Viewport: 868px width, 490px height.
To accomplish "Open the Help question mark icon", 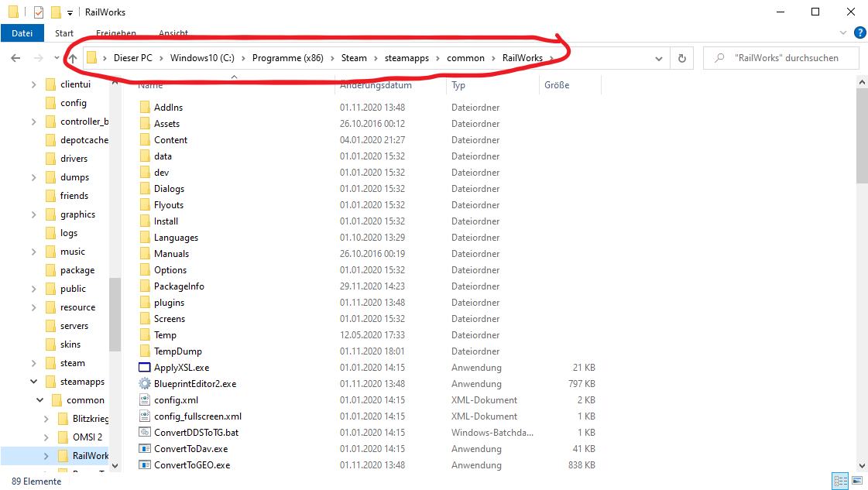I will point(859,33).
